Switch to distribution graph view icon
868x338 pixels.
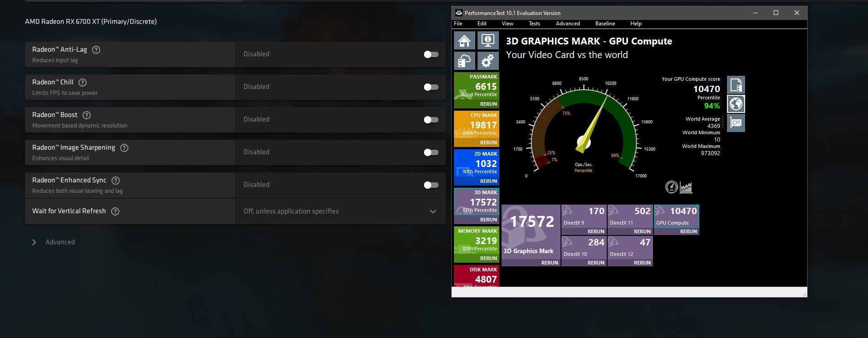pos(686,187)
